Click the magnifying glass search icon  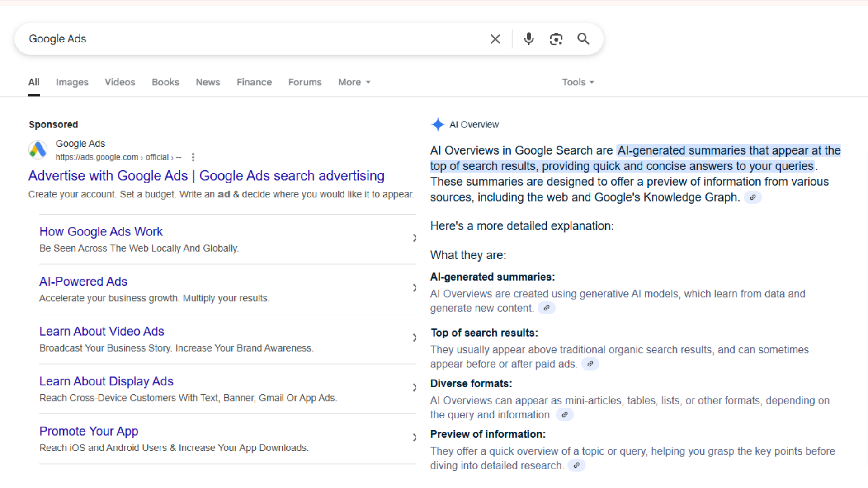583,39
